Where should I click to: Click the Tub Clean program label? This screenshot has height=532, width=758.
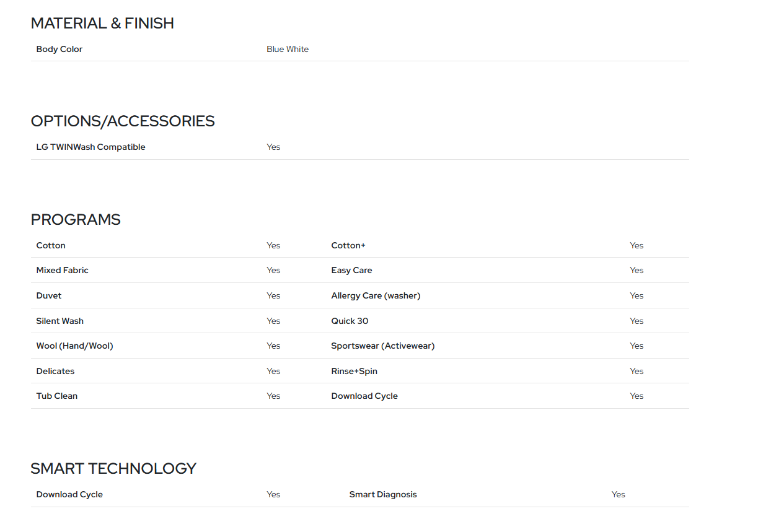tap(57, 396)
